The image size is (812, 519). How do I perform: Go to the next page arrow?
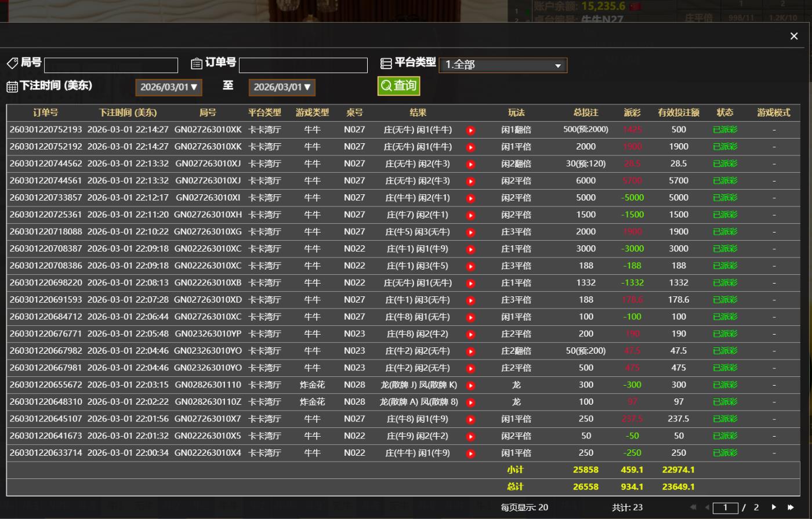coord(774,507)
